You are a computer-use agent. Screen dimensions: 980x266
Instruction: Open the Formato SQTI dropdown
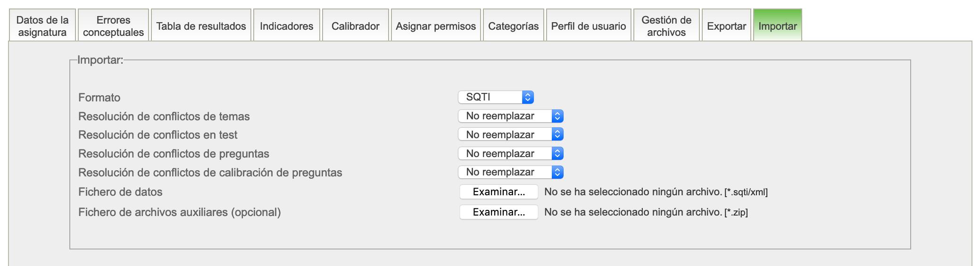495,97
